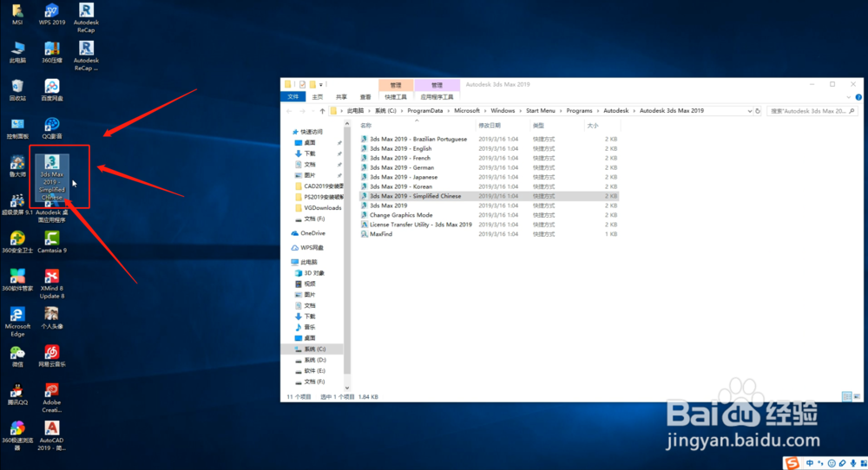Open the quick access toolbar customize dropdown
The width and height of the screenshot is (868, 470).
tap(321, 85)
